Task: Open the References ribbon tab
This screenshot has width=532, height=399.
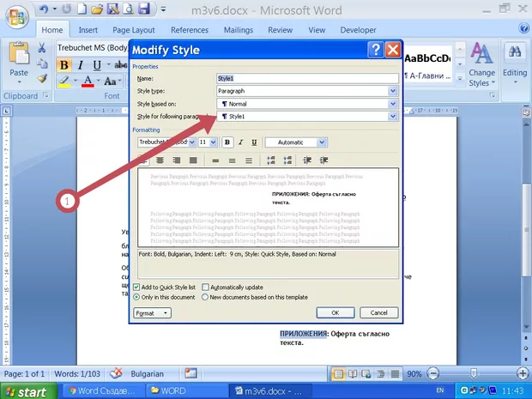Action: [190, 30]
